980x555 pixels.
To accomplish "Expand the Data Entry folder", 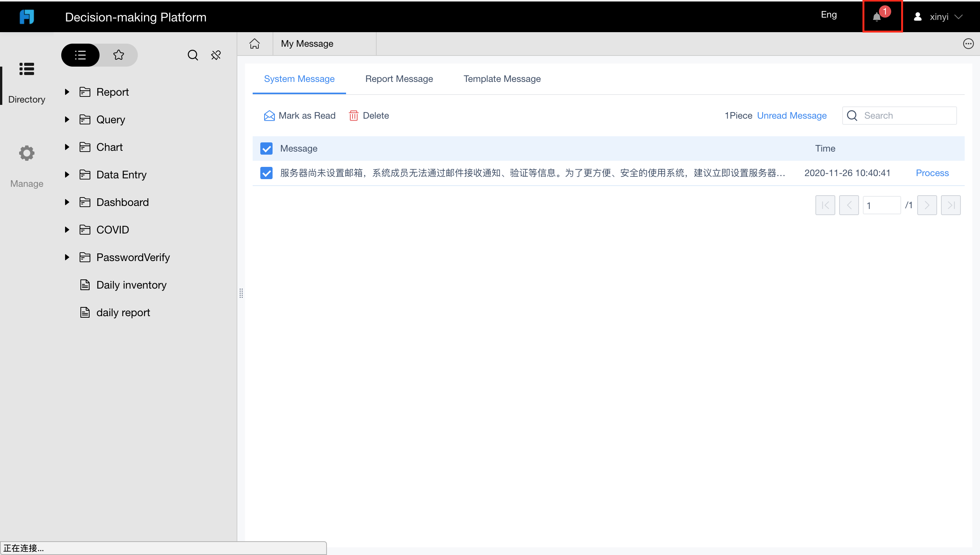I will click(67, 175).
